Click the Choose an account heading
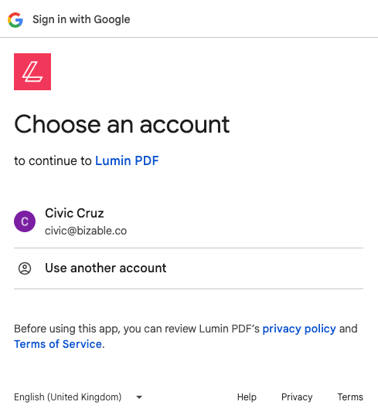This screenshot has height=415, width=378. point(122,124)
